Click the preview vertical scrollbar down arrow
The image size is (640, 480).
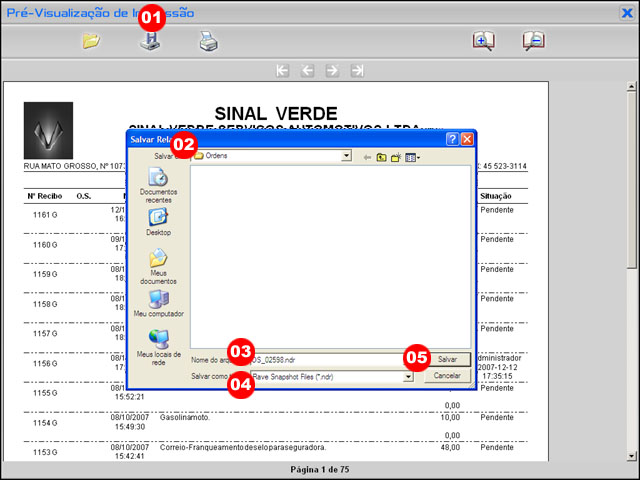[632, 455]
